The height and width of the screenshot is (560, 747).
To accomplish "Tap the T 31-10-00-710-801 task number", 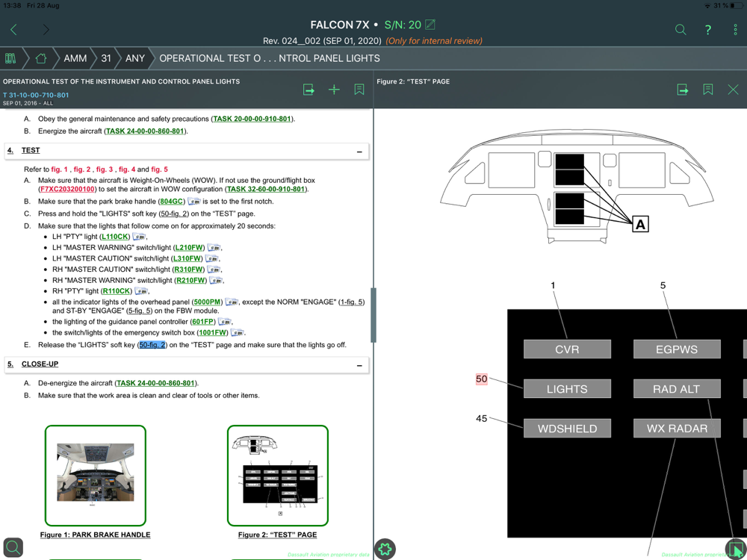I will (36, 95).
